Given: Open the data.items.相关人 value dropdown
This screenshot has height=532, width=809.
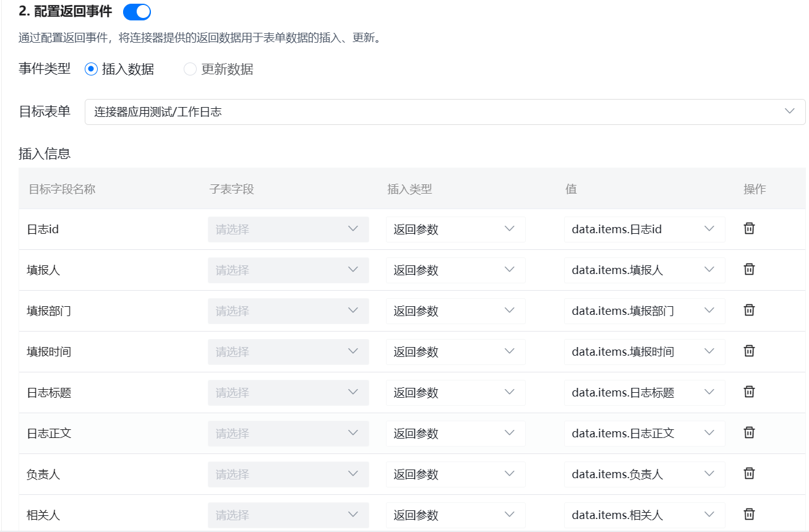Looking at the screenshot, I should click(644, 515).
